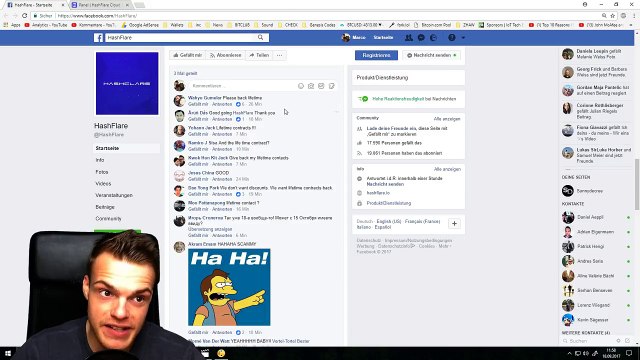Go back with the browser arrow
This screenshot has width=640, height=360.
[x=6, y=16]
